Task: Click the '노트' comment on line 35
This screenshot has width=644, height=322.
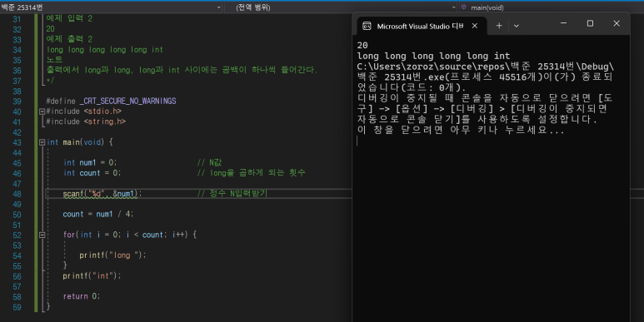Action: click(x=54, y=60)
